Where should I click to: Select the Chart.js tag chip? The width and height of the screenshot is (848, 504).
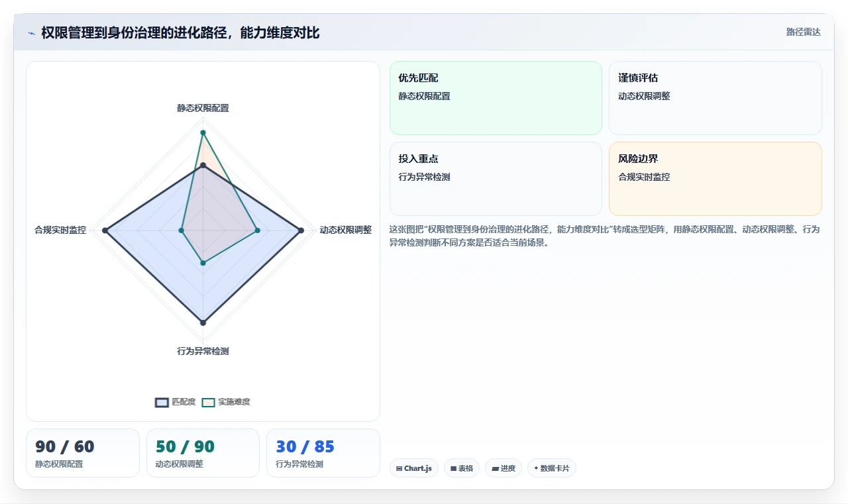coord(414,468)
